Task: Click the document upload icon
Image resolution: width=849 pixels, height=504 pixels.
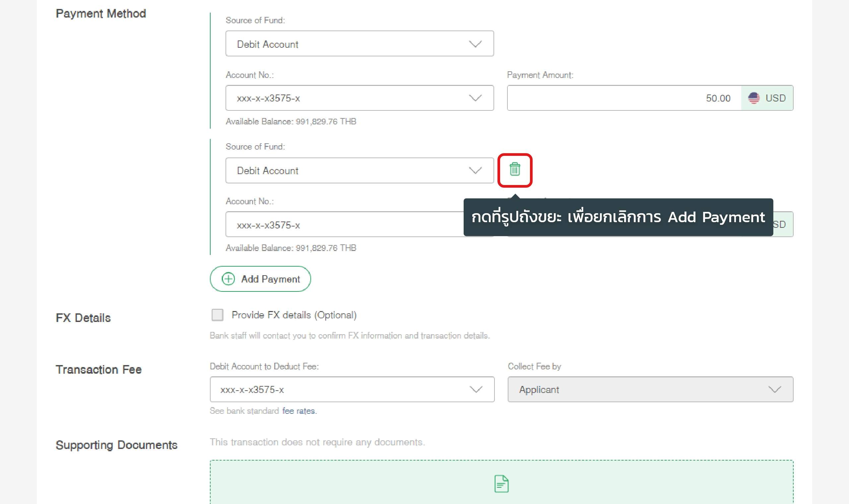Action: [x=501, y=484]
